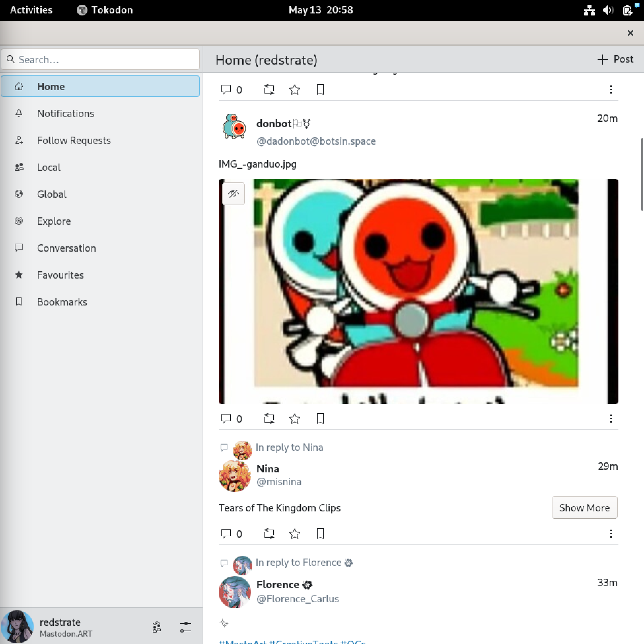Screen dimensions: 644x644
Task: Open the donbot drum cartoon image
Action: tap(418, 291)
